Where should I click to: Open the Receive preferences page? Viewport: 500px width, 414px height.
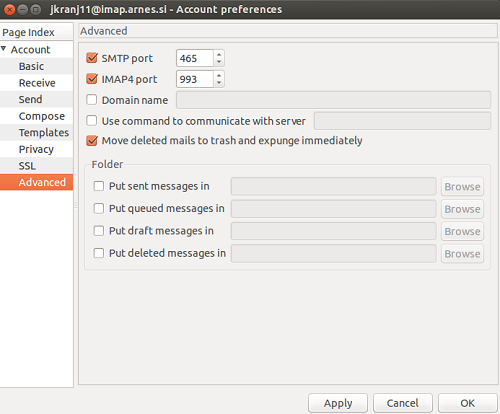(37, 83)
